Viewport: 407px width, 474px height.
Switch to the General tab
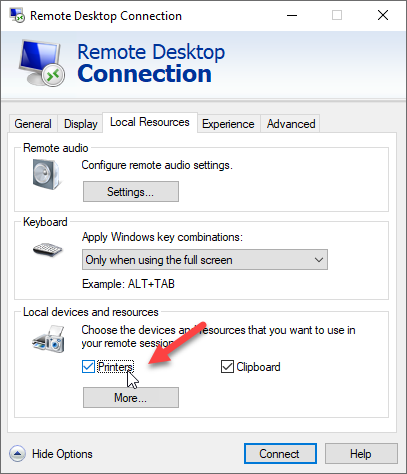tap(33, 124)
